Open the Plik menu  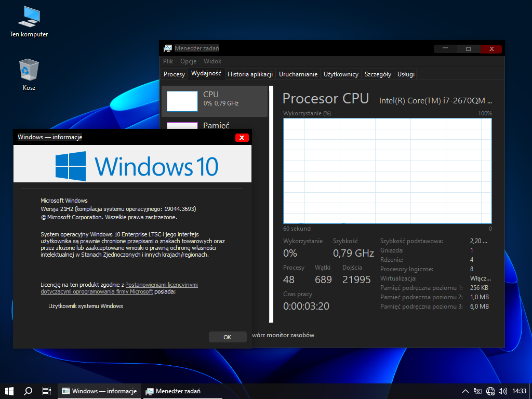168,61
